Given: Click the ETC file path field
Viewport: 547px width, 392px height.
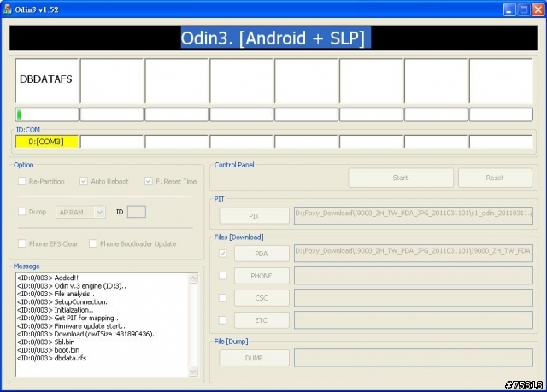Looking at the screenshot, I should coord(414,320).
